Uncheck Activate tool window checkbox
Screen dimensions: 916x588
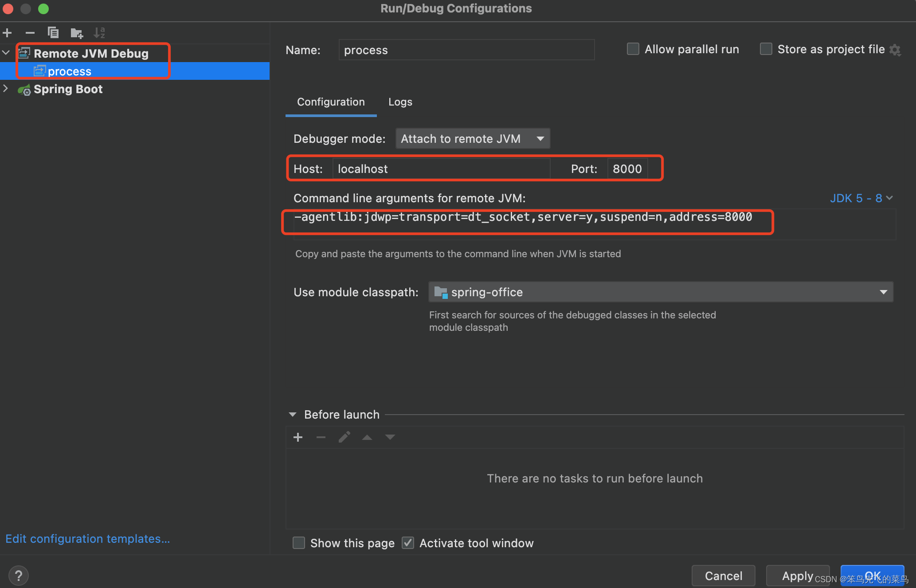[408, 543]
